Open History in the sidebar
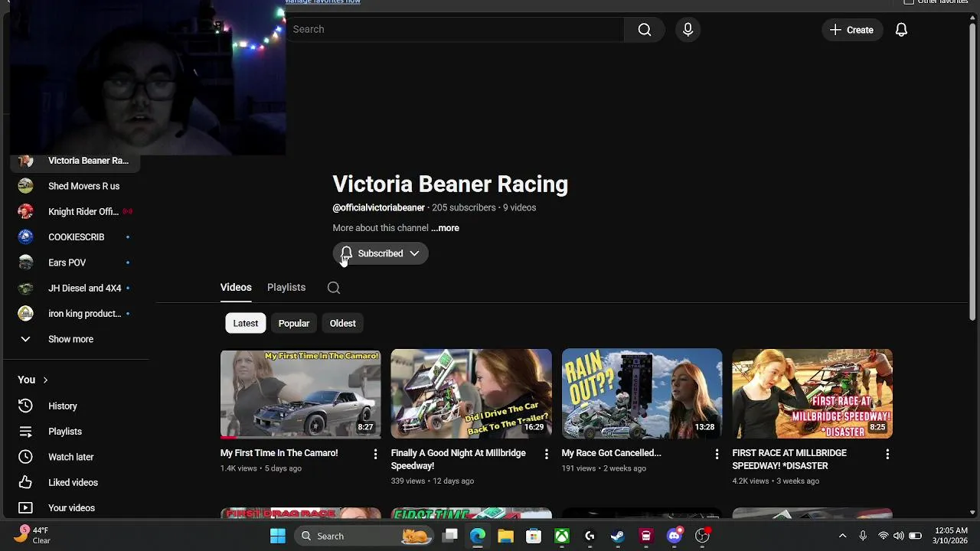980x551 pixels. pos(77,406)
